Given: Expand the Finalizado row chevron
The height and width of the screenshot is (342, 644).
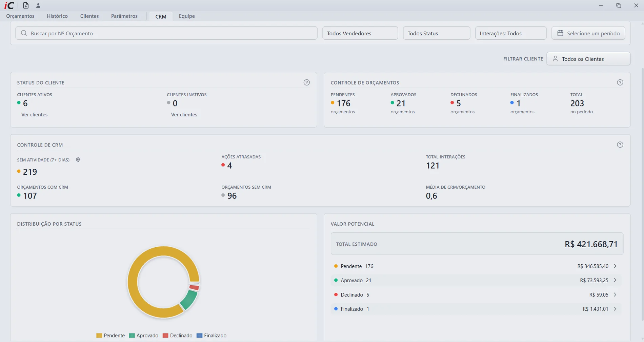Looking at the screenshot, I should coord(615,309).
